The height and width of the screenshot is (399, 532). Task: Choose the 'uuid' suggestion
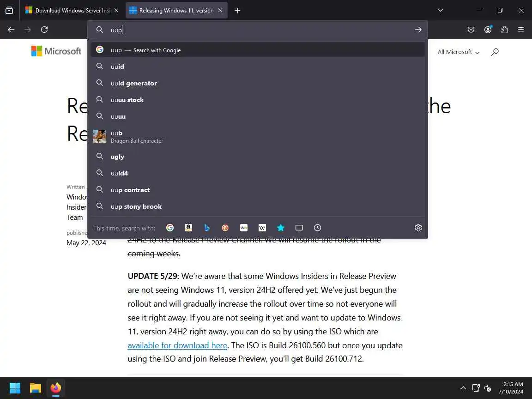[x=258, y=66]
